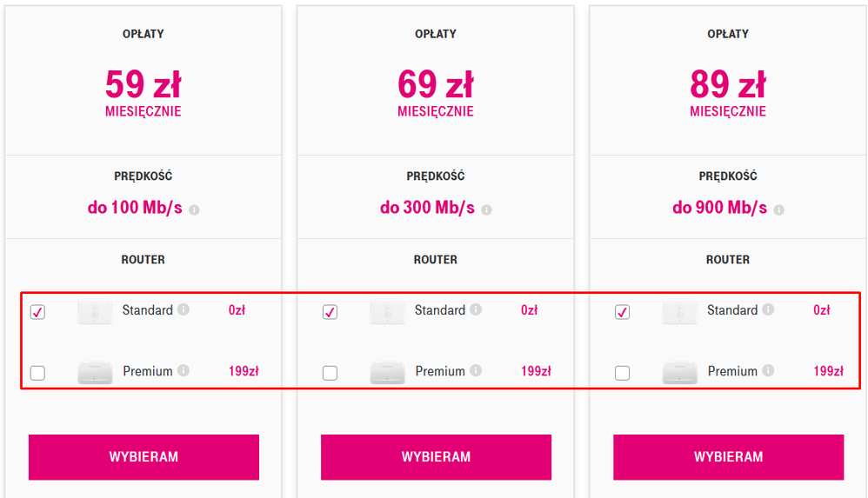868x498 pixels.
Task: Uncheck Standard router in 59 zł plan
Action: click(x=37, y=312)
